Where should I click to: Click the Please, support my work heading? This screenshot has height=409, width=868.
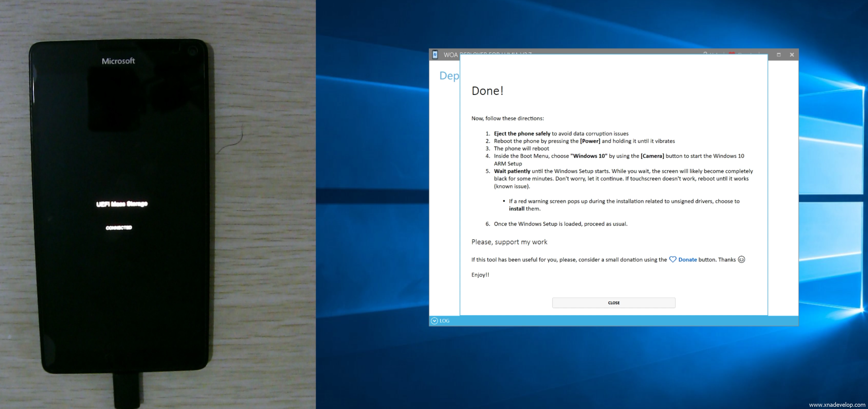click(x=509, y=242)
